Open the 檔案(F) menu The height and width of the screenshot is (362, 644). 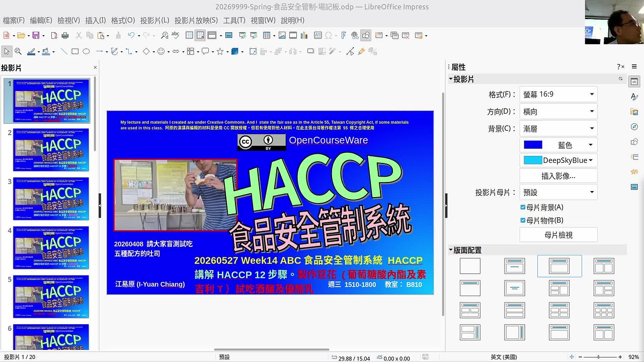click(x=14, y=20)
